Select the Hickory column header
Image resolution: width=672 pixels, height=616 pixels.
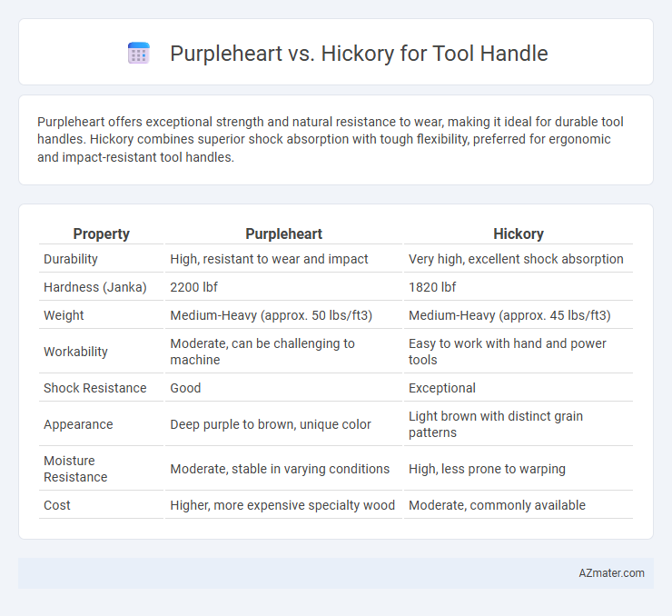point(519,234)
